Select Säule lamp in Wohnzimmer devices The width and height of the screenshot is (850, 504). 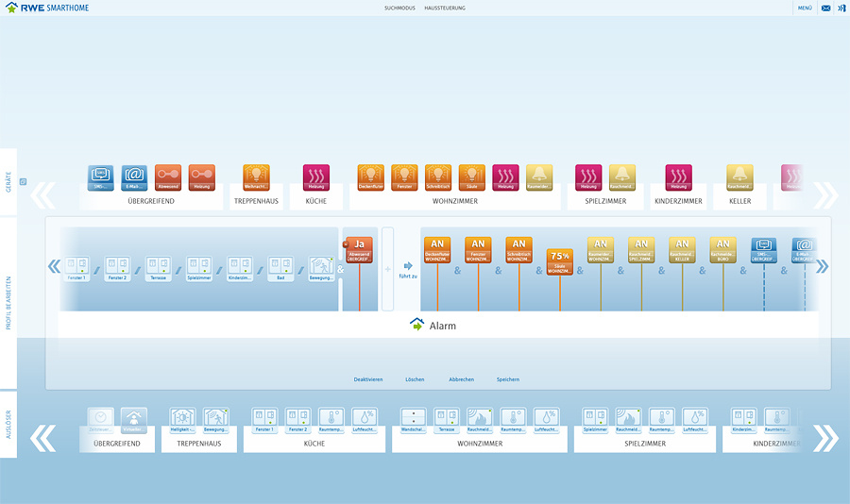[x=471, y=177]
